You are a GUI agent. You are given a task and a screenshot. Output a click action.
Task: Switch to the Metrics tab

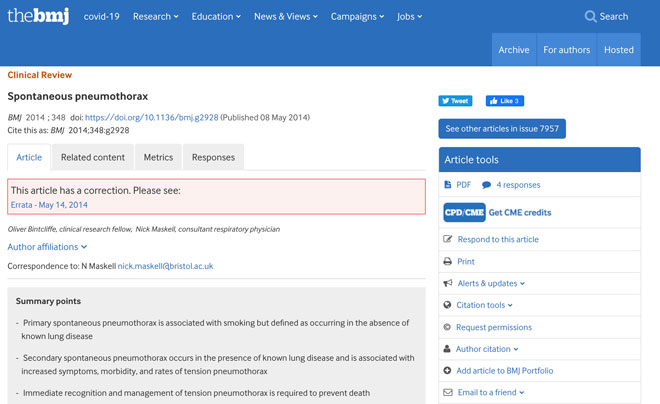[158, 157]
